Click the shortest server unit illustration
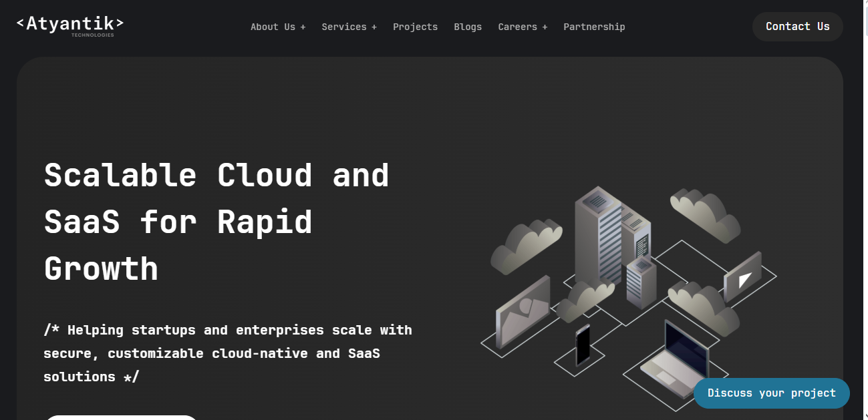 click(x=641, y=282)
